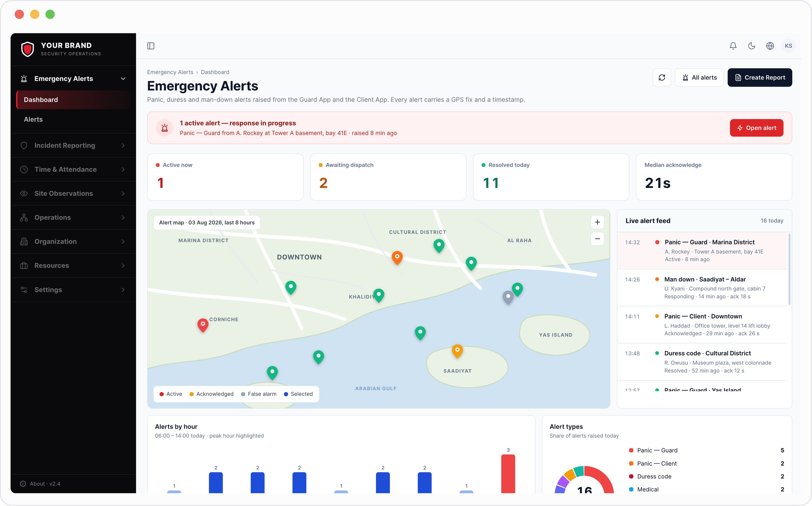Open the Alerts sidebar item
The image size is (812, 506).
[x=73, y=119]
